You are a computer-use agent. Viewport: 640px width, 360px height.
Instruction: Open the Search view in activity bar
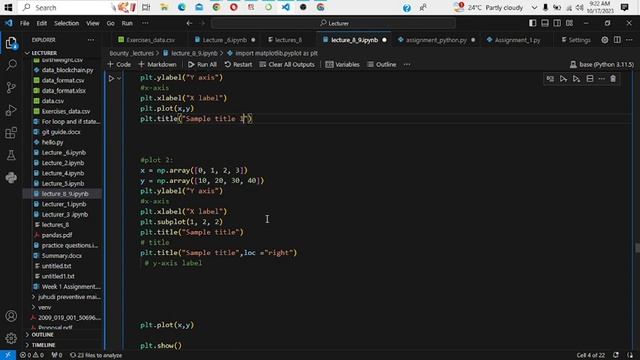pyautogui.click(x=11, y=65)
